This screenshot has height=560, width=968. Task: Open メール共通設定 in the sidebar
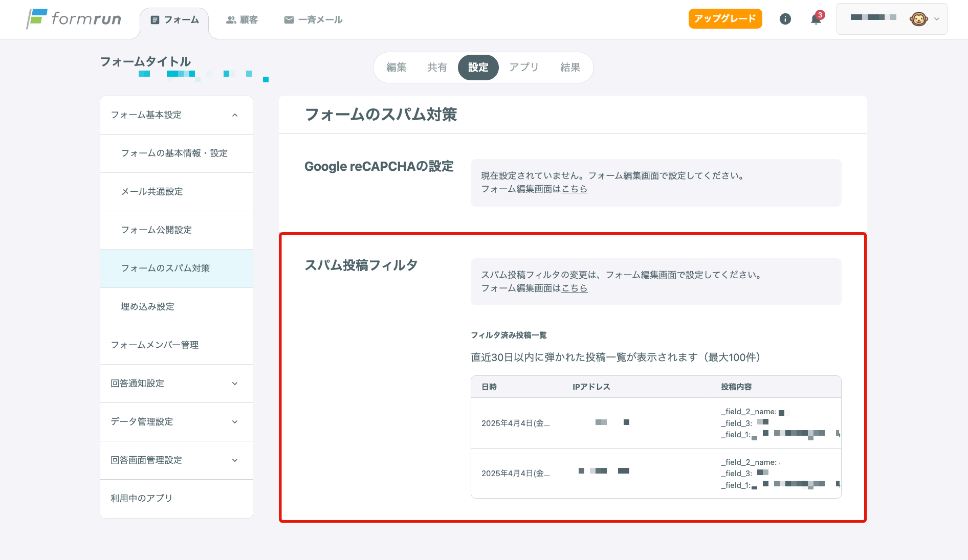coord(177,192)
